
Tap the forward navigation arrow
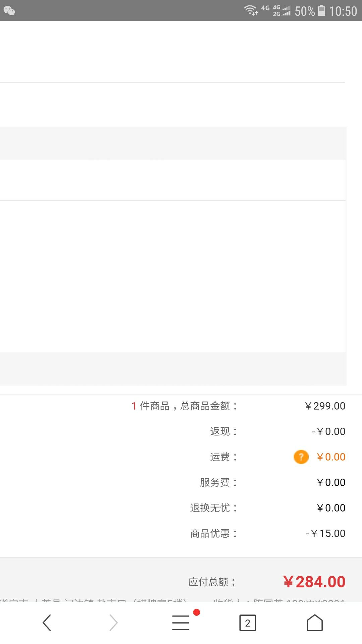[x=114, y=622]
